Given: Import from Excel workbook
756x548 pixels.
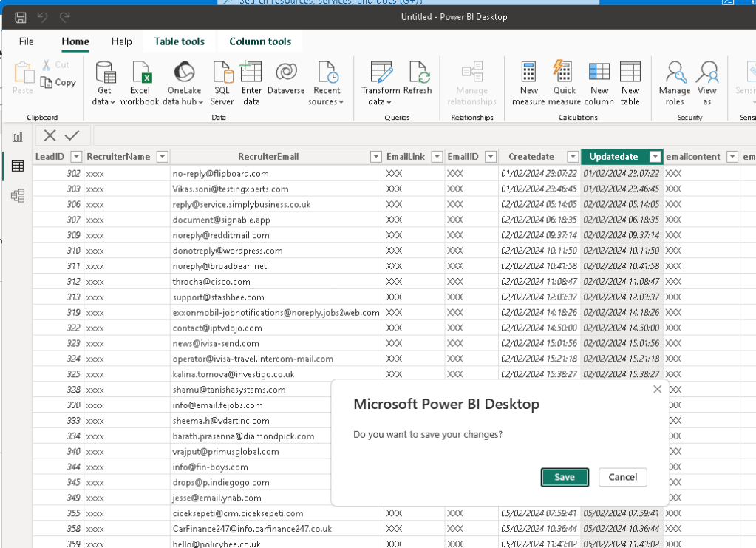Looking at the screenshot, I should click(140, 83).
